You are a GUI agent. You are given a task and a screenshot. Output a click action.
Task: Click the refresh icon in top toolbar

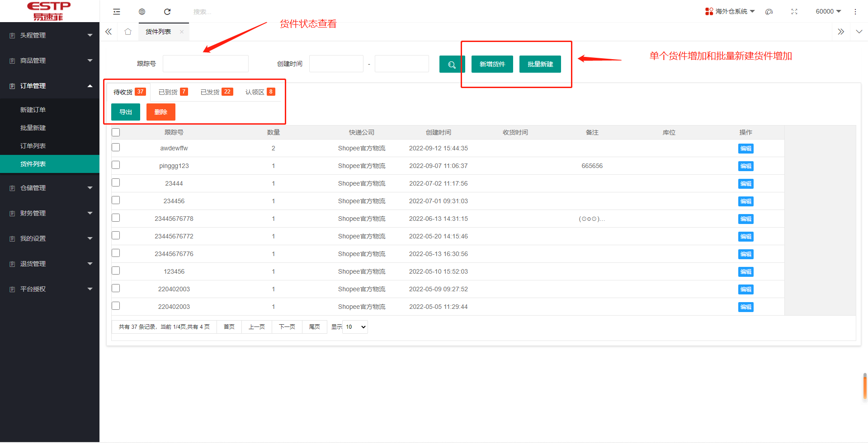(x=167, y=12)
